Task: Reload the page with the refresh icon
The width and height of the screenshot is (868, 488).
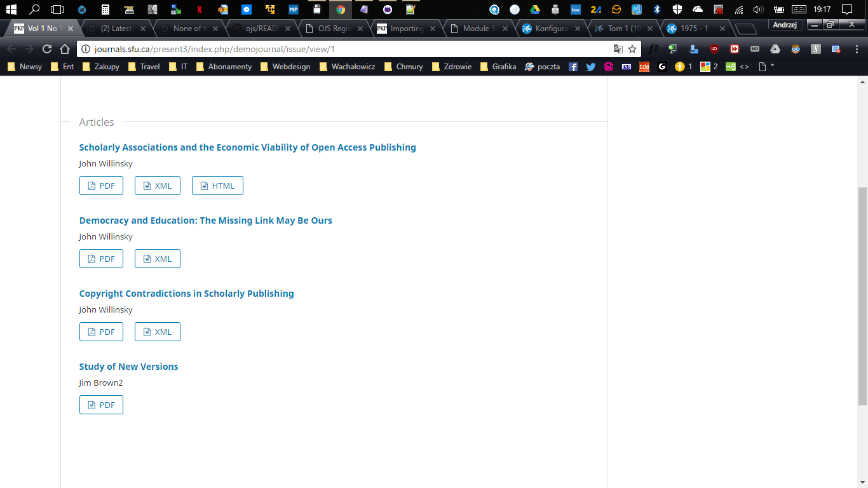Action: click(46, 50)
